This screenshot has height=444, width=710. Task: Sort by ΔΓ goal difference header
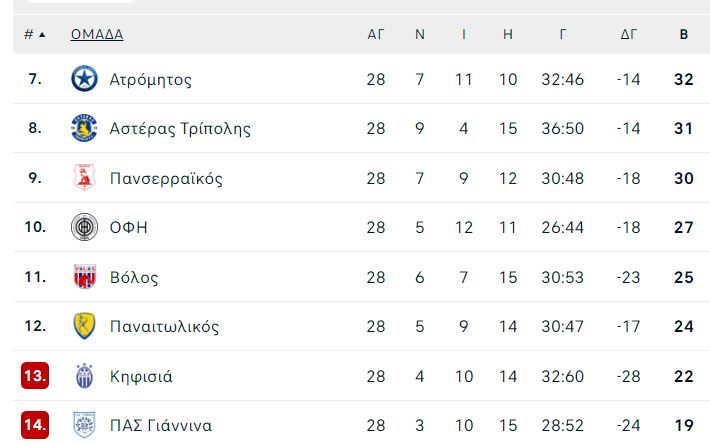pos(628,34)
